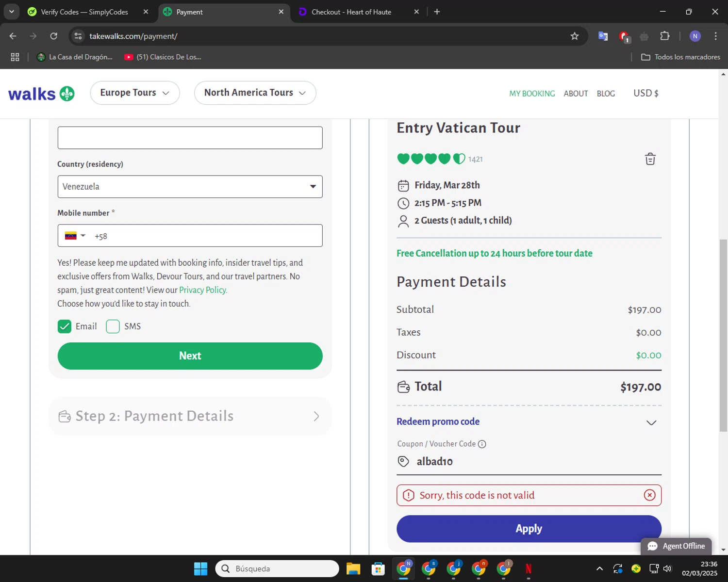Open La Casa del Dragón bookmark
Viewport: 728px width, 582px height.
75,57
